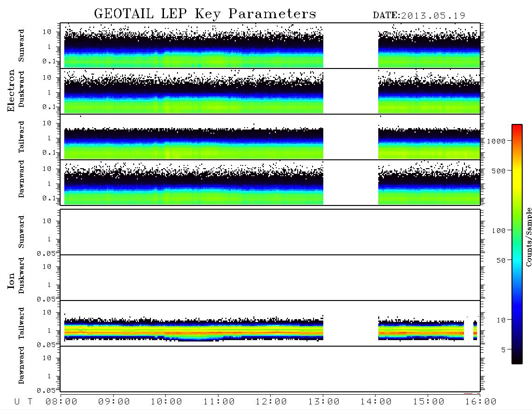Select the Ion Tailward axis label

pyautogui.click(x=21, y=323)
